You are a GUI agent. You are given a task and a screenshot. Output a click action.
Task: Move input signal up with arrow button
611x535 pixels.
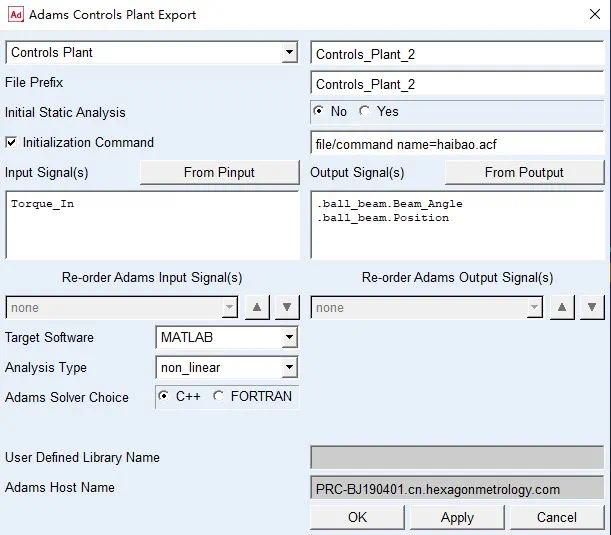(x=258, y=308)
